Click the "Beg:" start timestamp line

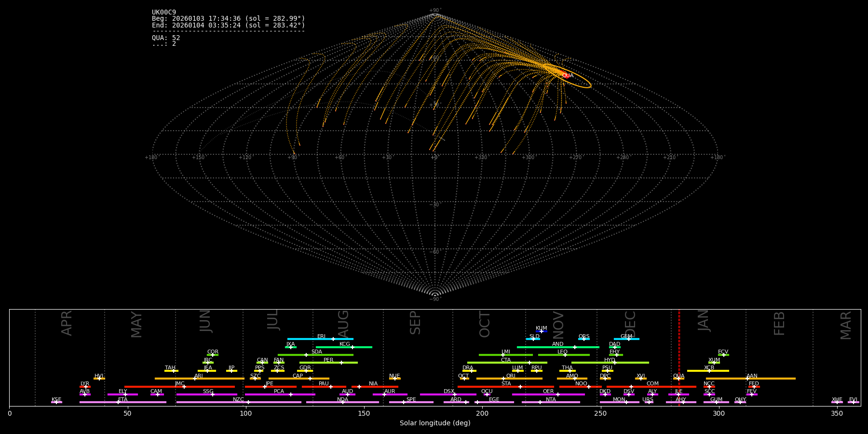[228, 19]
